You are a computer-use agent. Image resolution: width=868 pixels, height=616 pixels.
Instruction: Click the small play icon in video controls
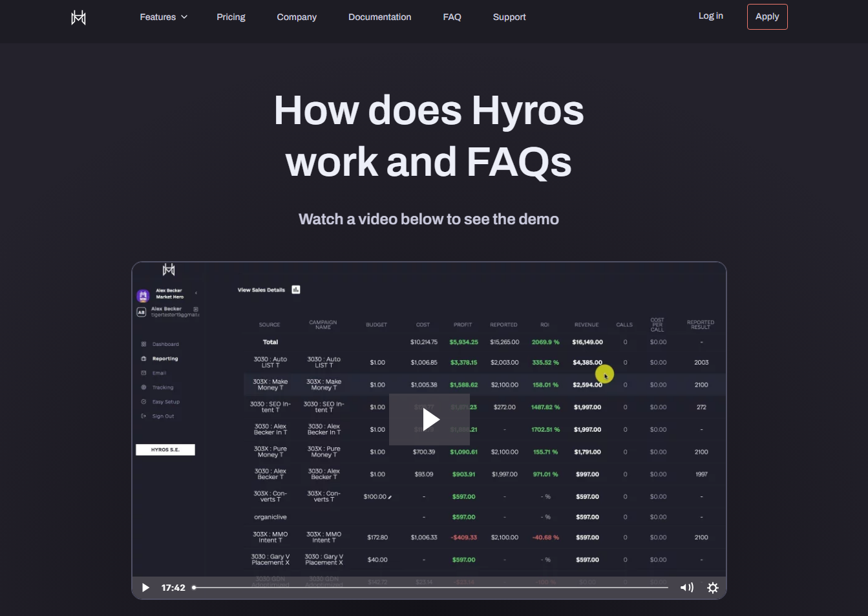coord(145,588)
